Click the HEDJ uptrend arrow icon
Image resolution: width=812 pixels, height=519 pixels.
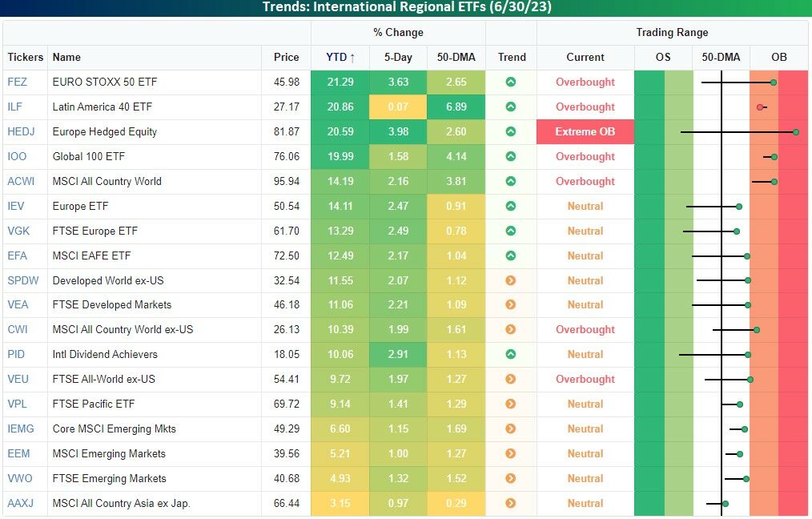(x=511, y=131)
